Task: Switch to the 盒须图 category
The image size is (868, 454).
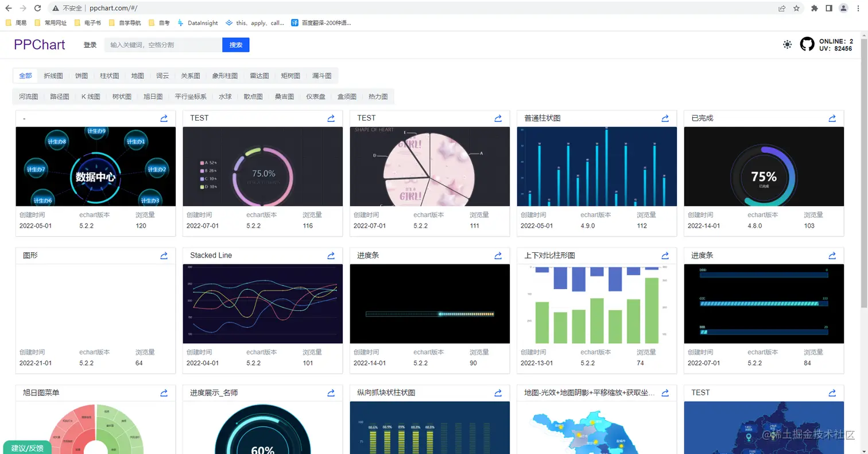Action: (347, 97)
